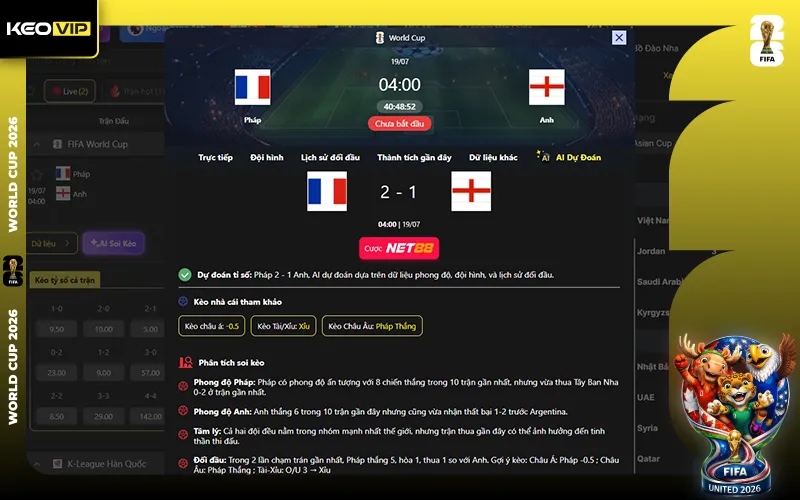The height and width of the screenshot is (500, 800).
Task: Click the France flag in match header
Action: click(253, 87)
